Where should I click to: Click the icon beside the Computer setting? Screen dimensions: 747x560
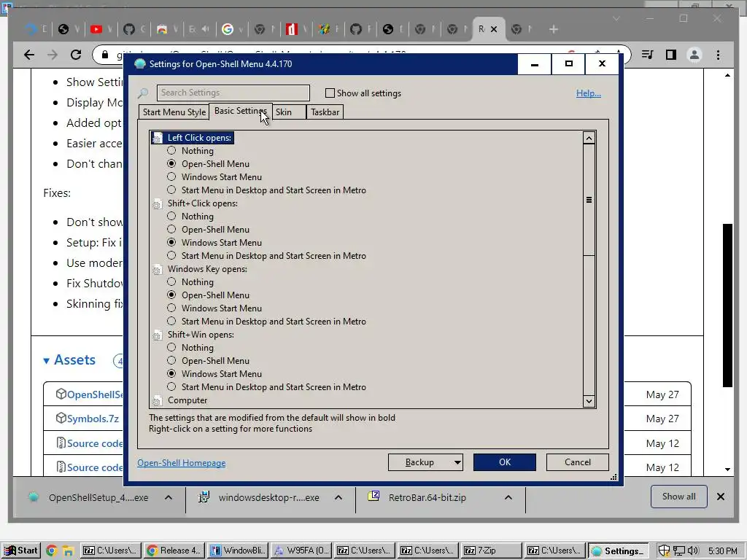coord(158,401)
